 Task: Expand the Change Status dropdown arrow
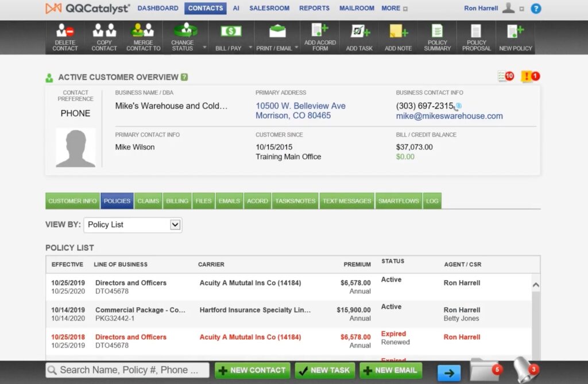(x=204, y=47)
